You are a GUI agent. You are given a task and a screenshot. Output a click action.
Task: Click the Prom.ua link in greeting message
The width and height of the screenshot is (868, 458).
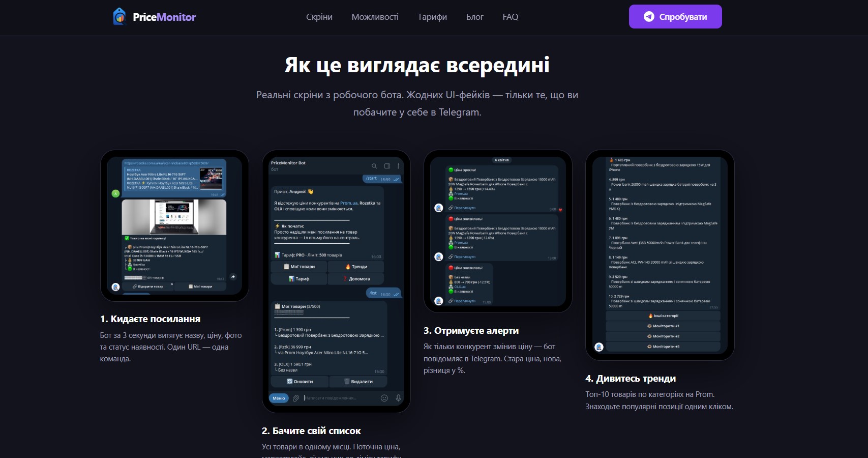[x=349, y=203]
